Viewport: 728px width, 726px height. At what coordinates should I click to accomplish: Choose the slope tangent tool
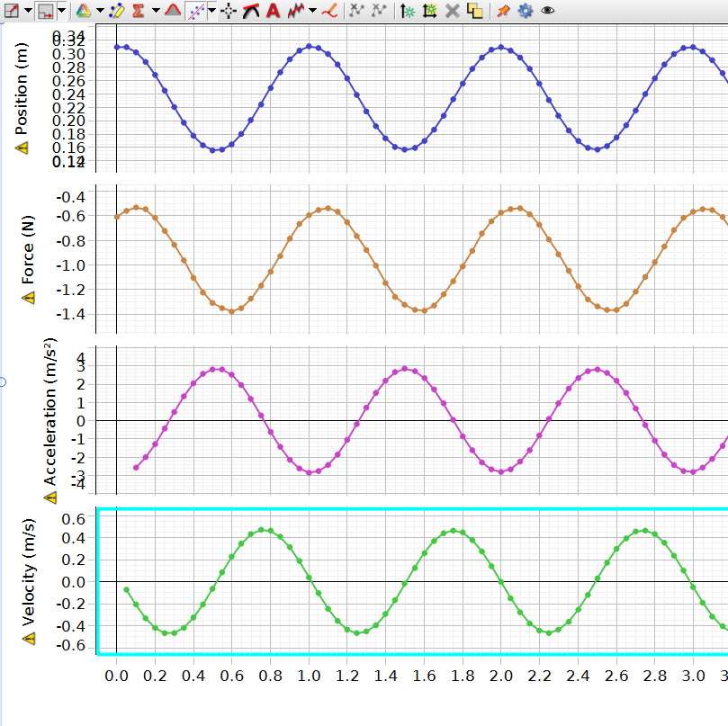(251, 11)
